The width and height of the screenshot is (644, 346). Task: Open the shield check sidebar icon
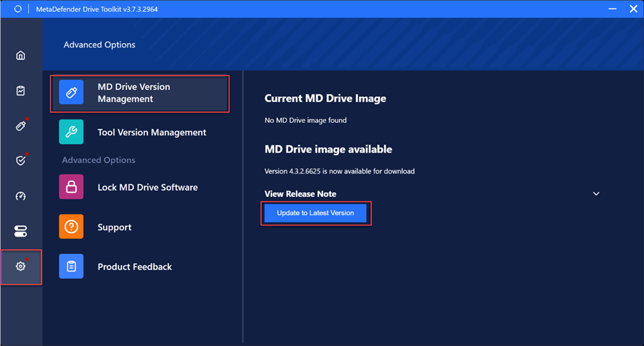[20, 160]
